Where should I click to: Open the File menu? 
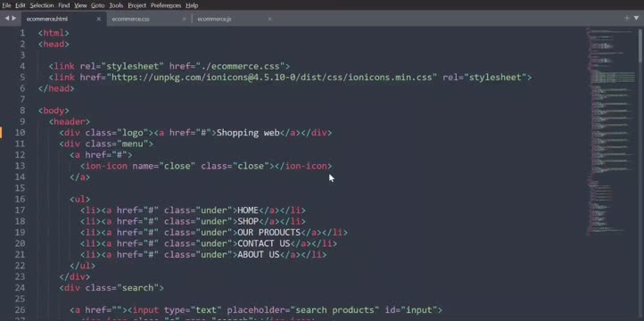[x=6, y=5]
